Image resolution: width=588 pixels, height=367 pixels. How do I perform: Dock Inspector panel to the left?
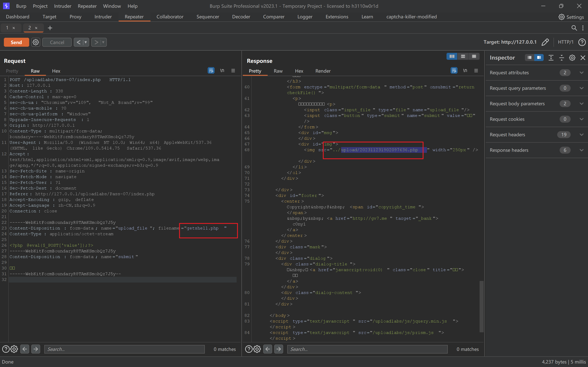(x=529, y=58)
